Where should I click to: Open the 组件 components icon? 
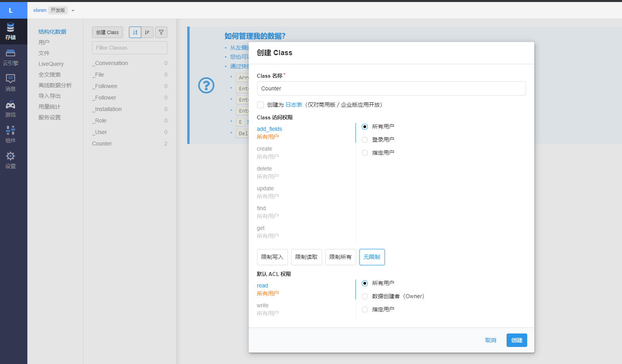click(x=11, y=134)
